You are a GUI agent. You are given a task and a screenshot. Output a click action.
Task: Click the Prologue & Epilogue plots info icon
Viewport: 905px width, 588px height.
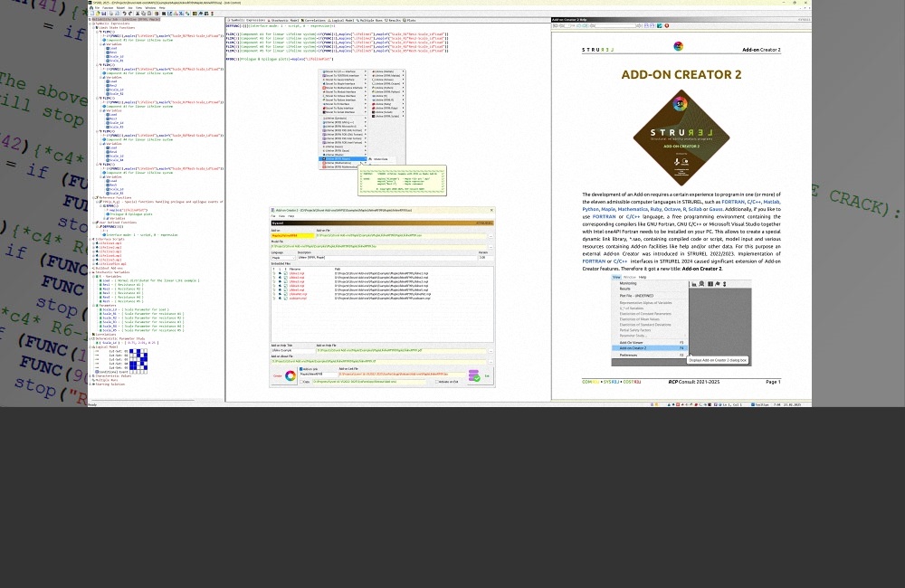pos(107,214)
